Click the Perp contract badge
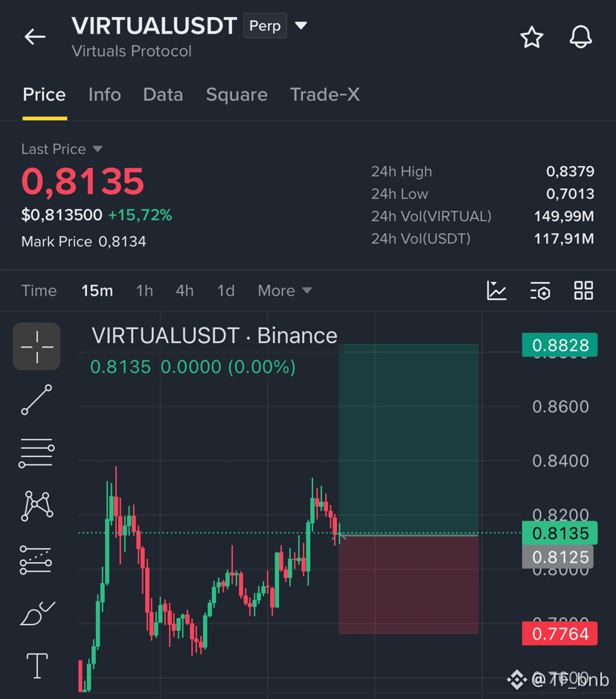 [x=265, y=26]
